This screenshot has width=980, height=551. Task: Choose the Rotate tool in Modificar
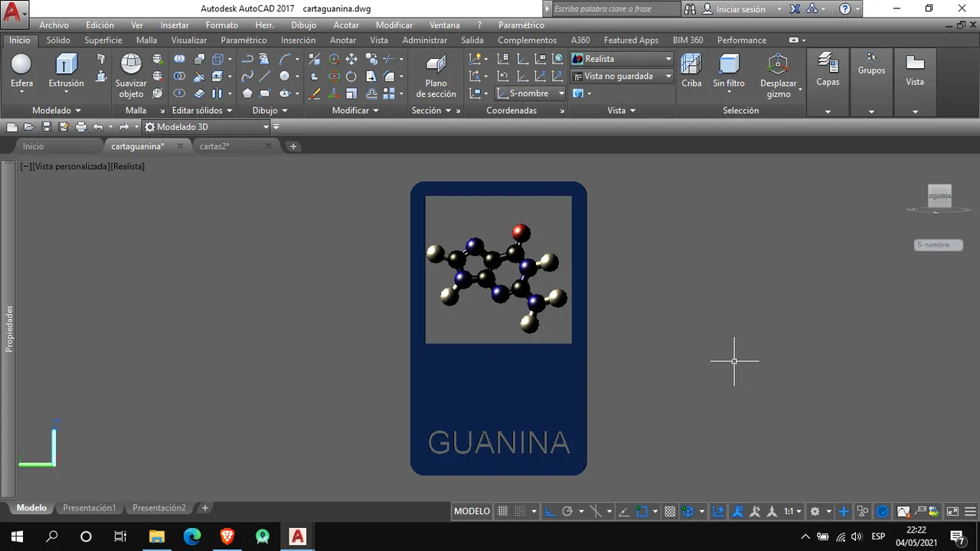tap(351, 76)
